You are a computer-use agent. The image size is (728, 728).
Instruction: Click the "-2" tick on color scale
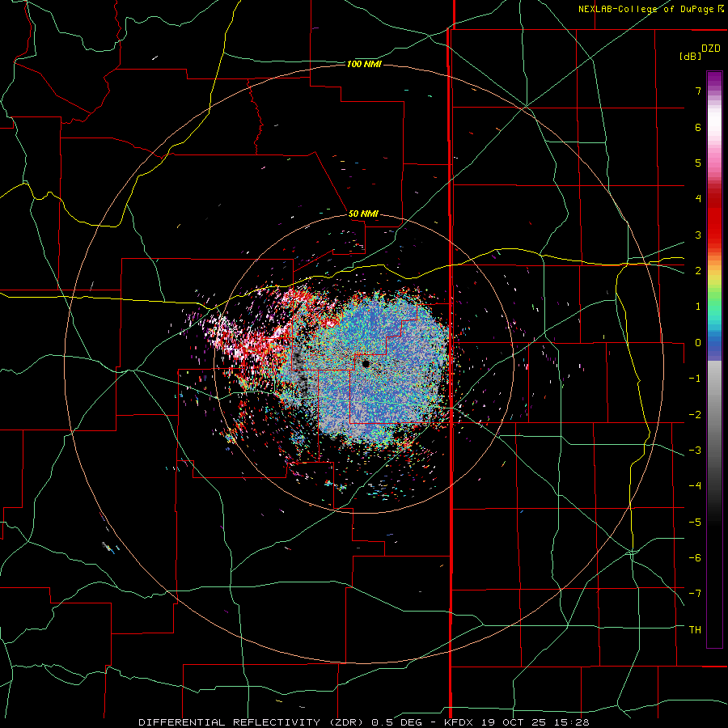point(695,415)
